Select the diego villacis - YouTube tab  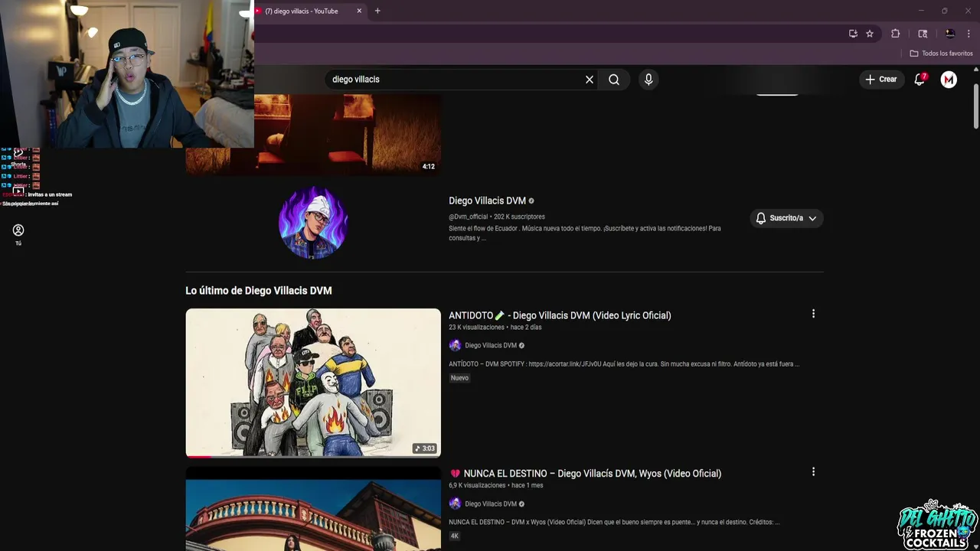pos(302,11)
